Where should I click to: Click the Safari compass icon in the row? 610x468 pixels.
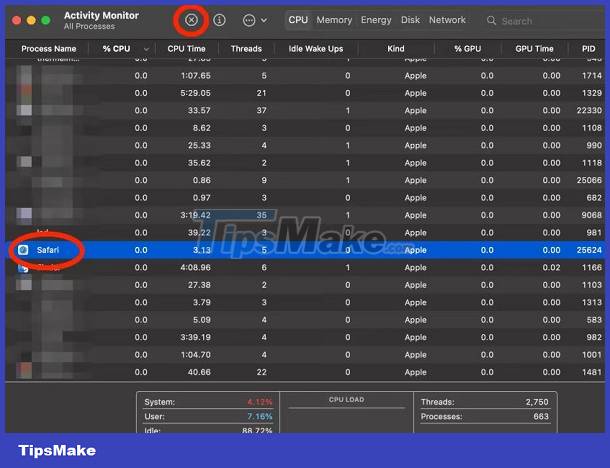tap(23, 250)
